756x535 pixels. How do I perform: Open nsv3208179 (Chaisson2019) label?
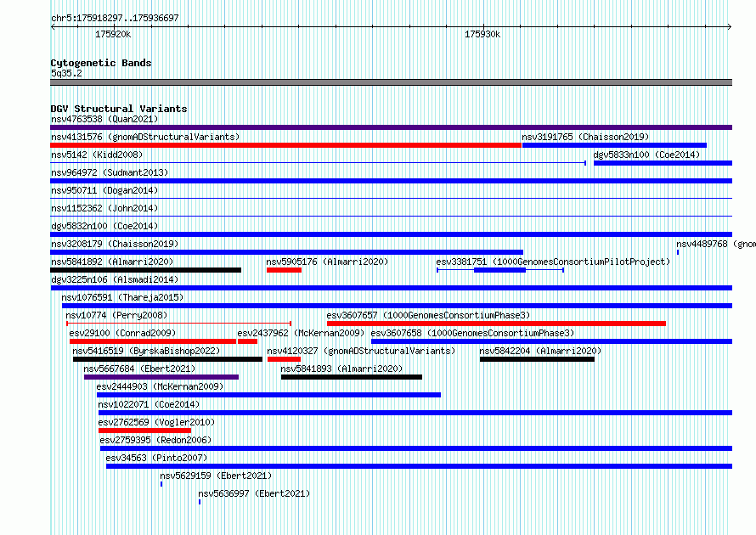point(115,244)
